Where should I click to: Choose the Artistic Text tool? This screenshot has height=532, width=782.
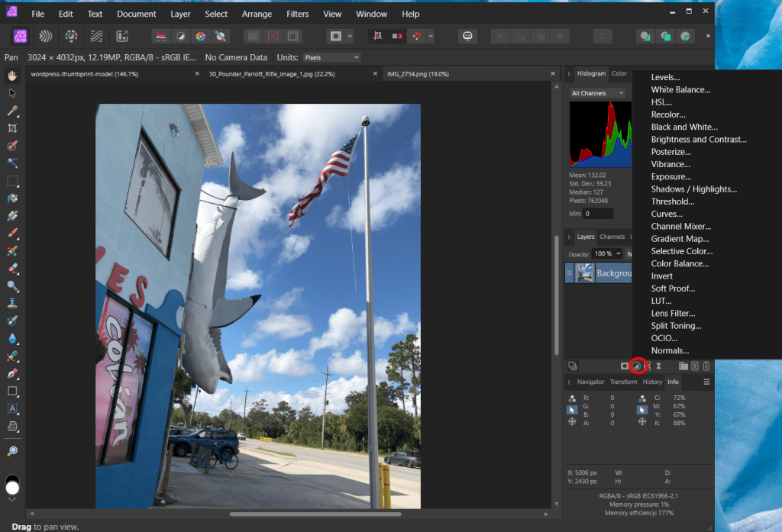click(x=12, y=408)
